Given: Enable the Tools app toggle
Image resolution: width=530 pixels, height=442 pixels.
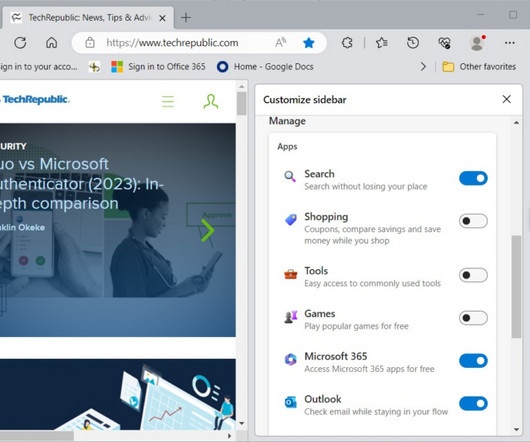Looking at the screenshot, I should coord(473,275).
